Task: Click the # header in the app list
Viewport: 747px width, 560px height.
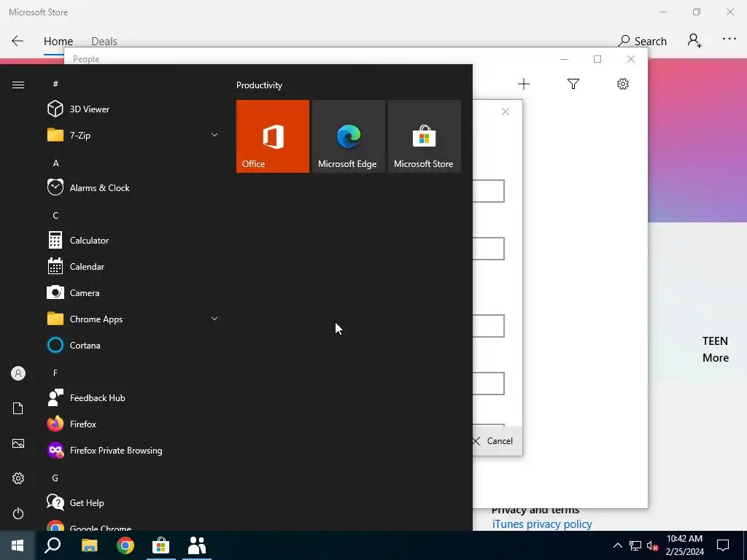Action: click(55, 85)
